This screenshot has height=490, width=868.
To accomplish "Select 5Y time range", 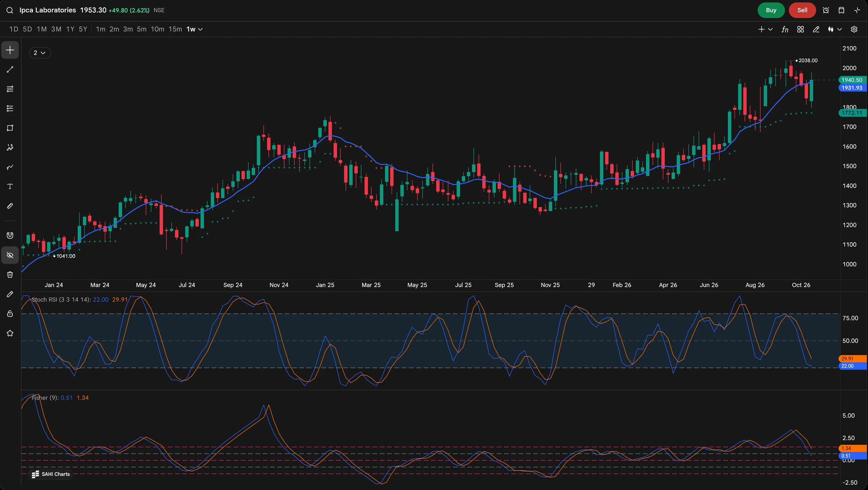I will coord(83,29).
